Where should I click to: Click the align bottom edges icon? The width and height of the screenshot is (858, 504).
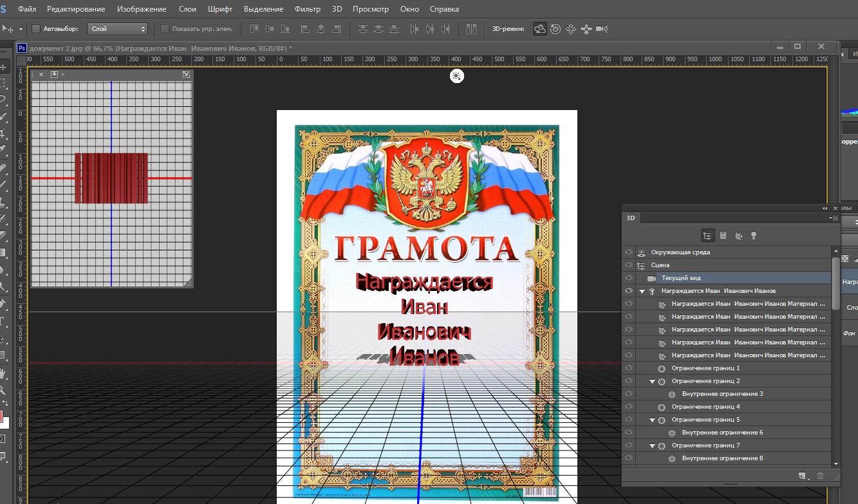(286, 29)
